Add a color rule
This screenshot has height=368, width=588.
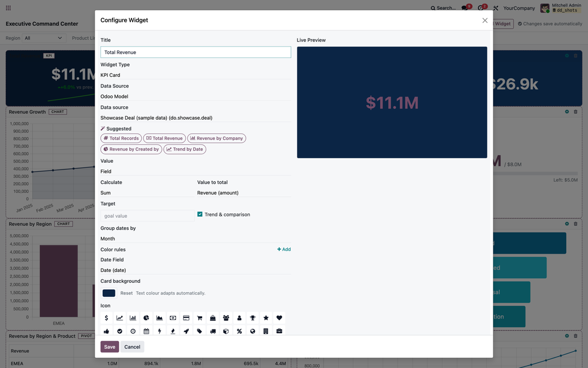coord(284,250)
